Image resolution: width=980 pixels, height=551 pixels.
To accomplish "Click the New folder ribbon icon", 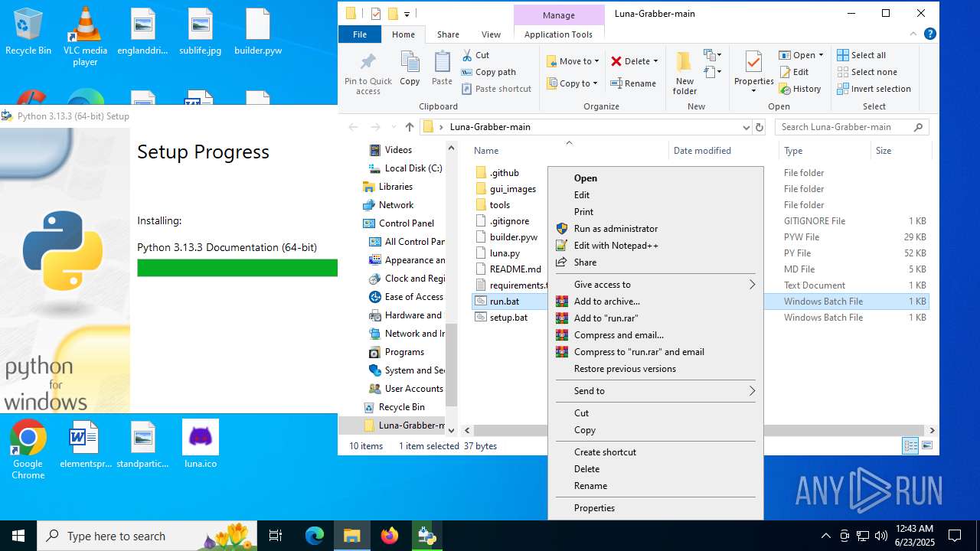I will [x=684, y=73].
